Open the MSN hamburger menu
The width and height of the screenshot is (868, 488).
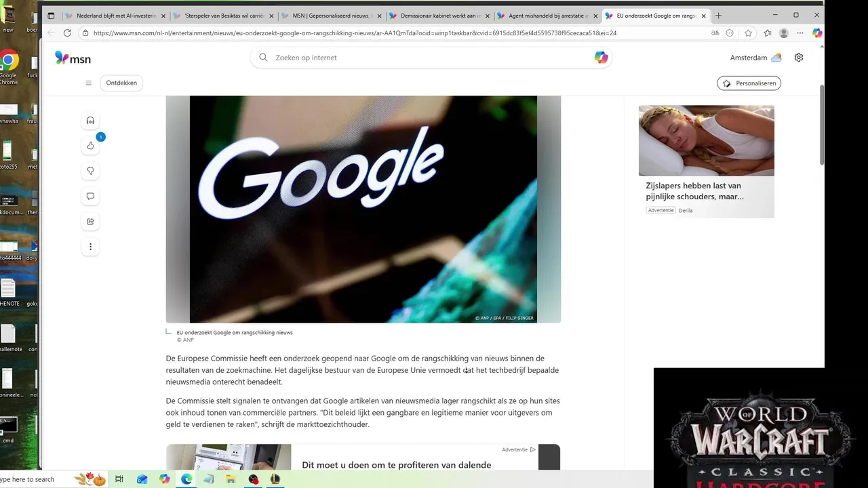pyautogui.click(x=88, y=83)
